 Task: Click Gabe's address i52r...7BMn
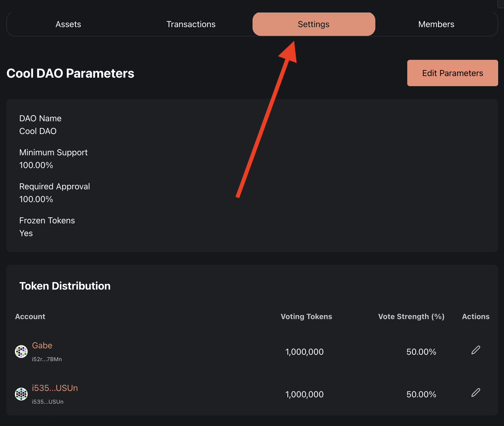tap(47, 359)
